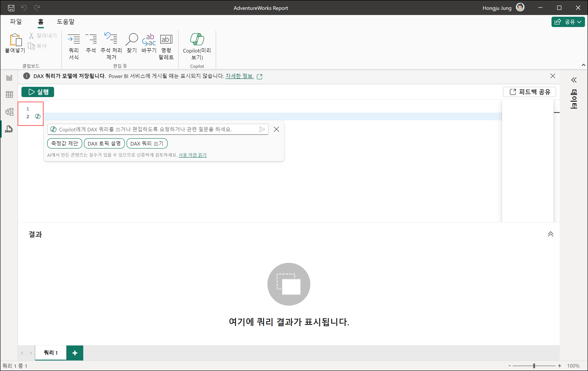Click the zoom slider handle in status bar
Image resolution: width=588 pixels, height=371 pixels.
[x=534, y=366]
